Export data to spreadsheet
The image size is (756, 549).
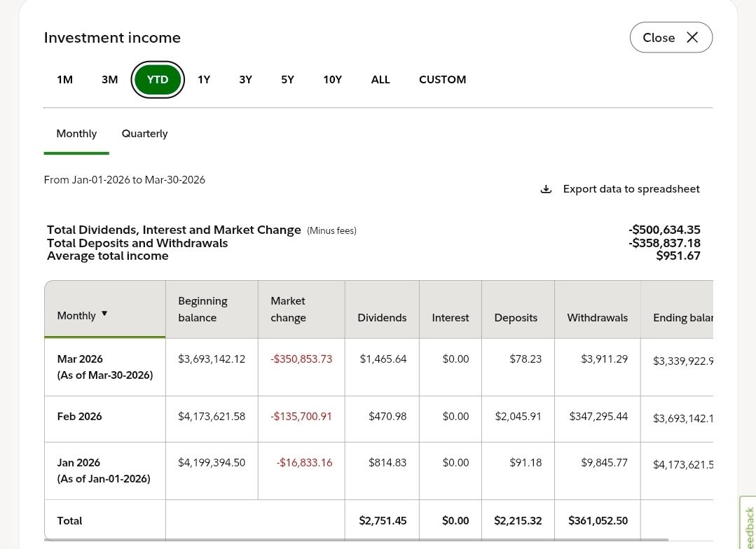point(631,189)
